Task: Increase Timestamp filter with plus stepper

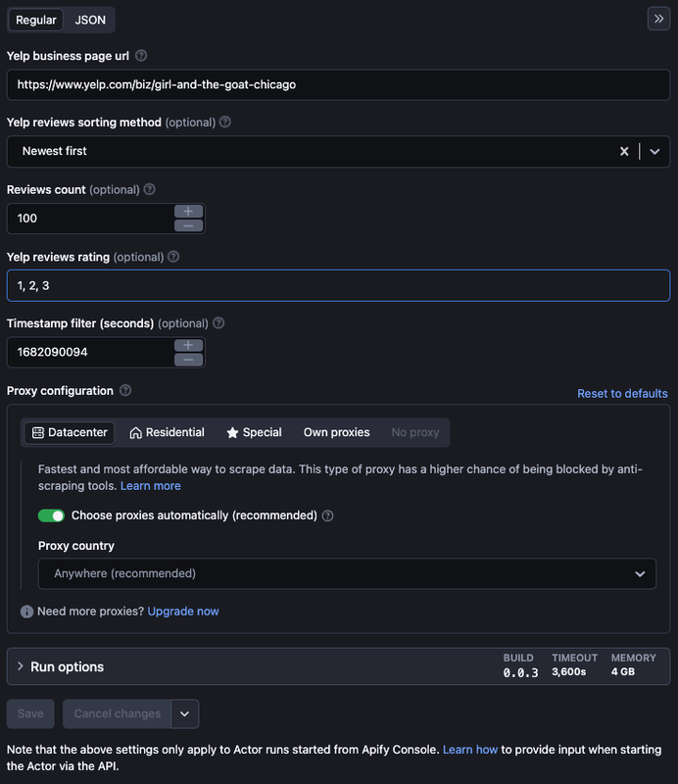Action: coord(188,345)
